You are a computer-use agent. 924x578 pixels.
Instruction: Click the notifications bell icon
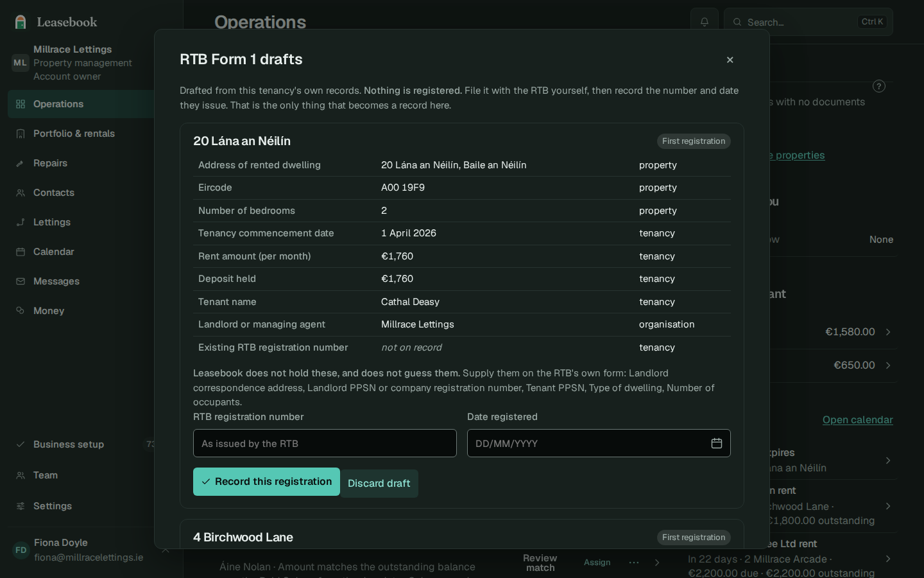(705, 22)
